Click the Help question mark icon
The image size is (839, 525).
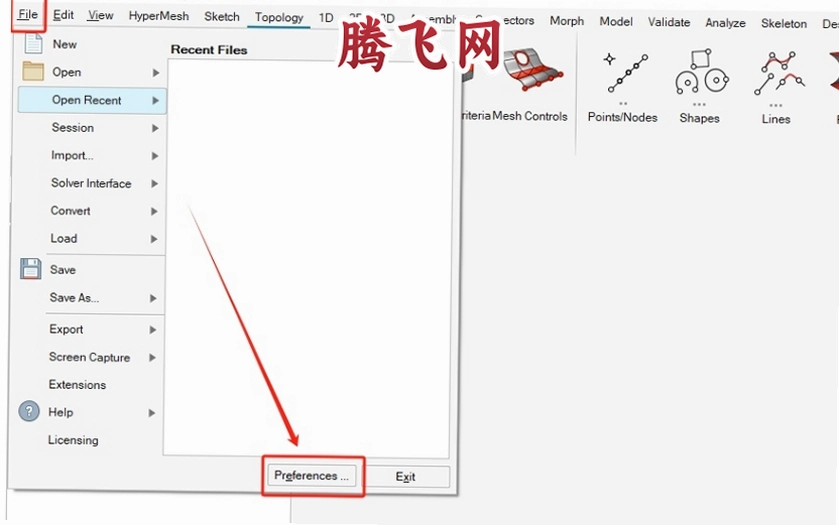pyautogui.click(x=29, y=412)
